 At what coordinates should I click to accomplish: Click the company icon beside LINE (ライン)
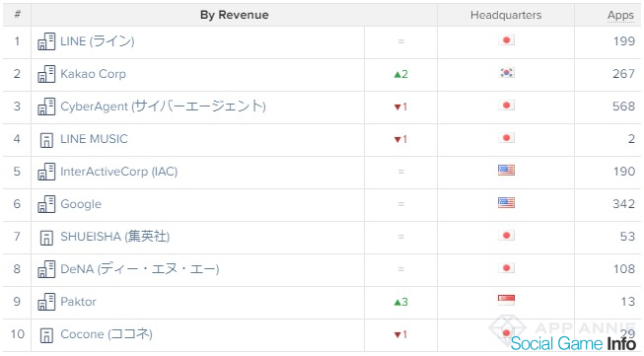point(46,41)
